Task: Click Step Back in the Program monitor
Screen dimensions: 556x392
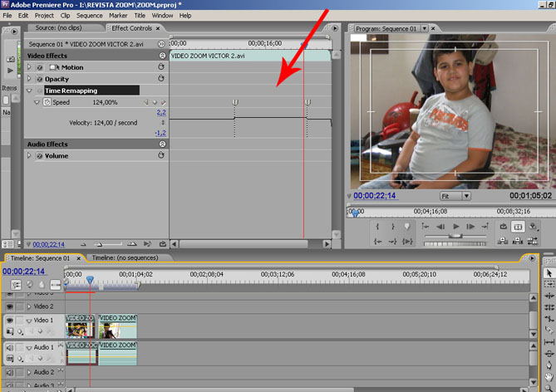Action: tap(440, 226)
